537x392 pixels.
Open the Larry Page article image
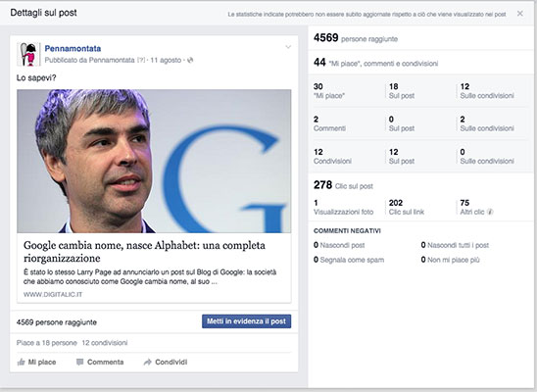154,161
